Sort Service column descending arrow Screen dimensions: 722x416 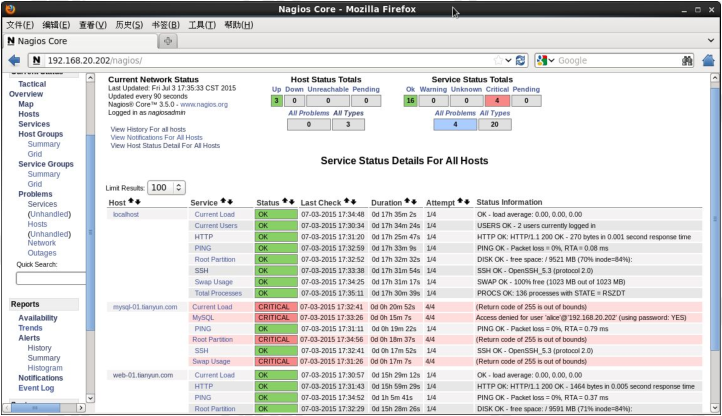click(230, 202)
